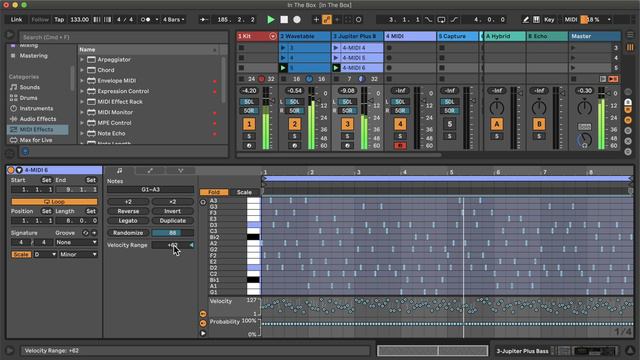Open the 4 Bars quantization dropdown

(x=174, y=19)
